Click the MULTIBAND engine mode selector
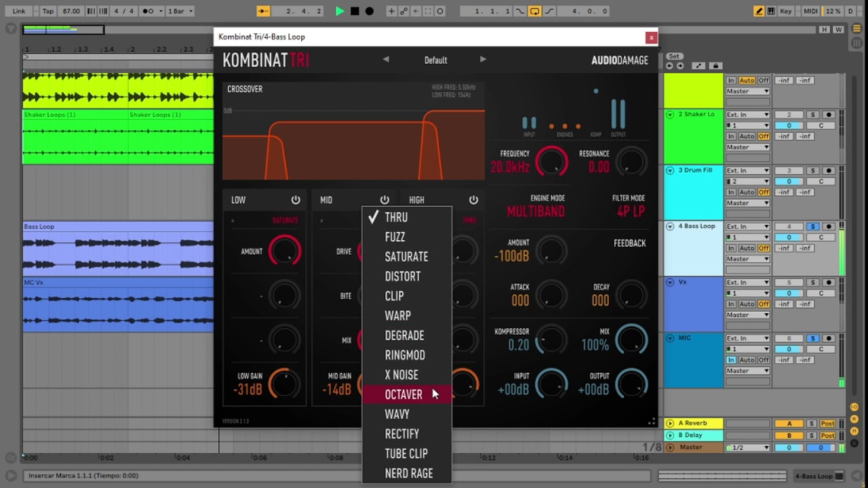Screen dimensions: 868x488 (x=536, y=212)
